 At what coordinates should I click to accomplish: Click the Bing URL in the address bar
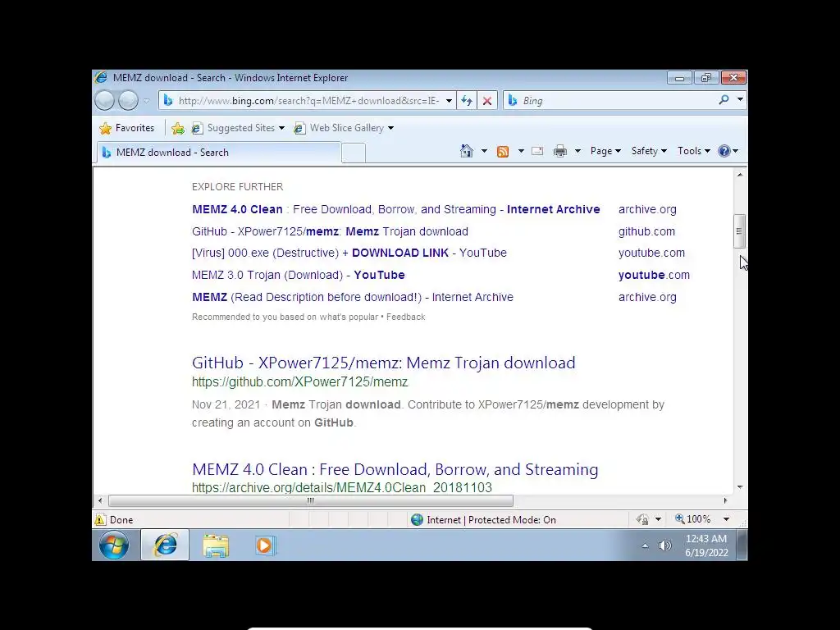pyautogui.click(x=309, y=101)
